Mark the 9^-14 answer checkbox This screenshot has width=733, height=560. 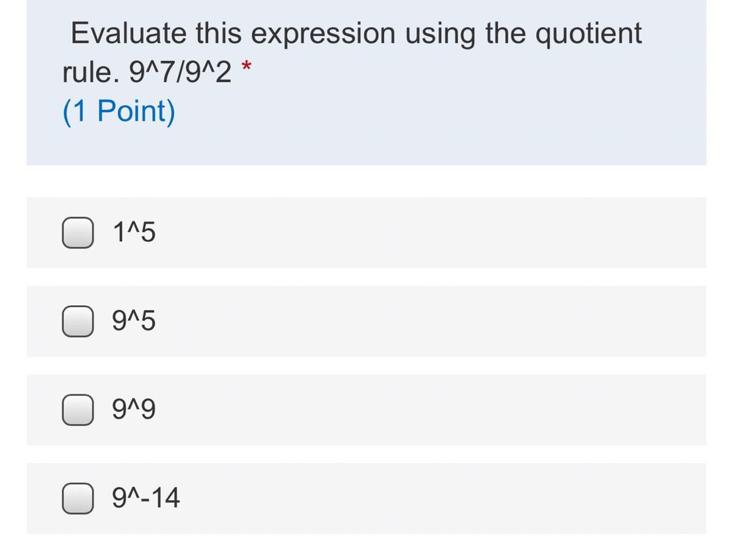[x=78, y=498]
